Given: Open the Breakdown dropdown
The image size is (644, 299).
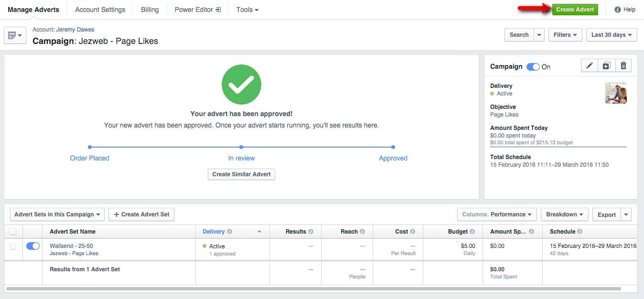Looking at the screenshot, I should pyautogui.click(x=564, y=214).
